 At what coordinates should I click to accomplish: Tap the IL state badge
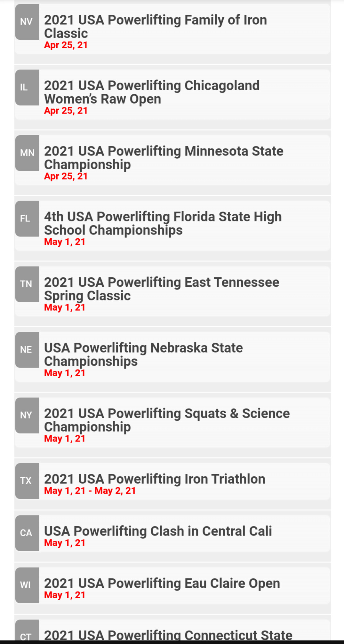27,87
